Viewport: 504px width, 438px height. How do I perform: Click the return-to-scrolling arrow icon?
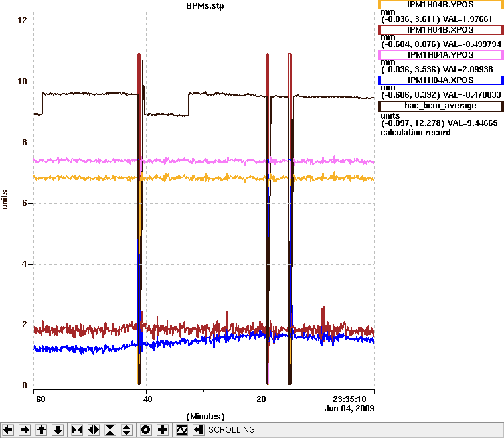pyautogui.click(x=199, y=429)
